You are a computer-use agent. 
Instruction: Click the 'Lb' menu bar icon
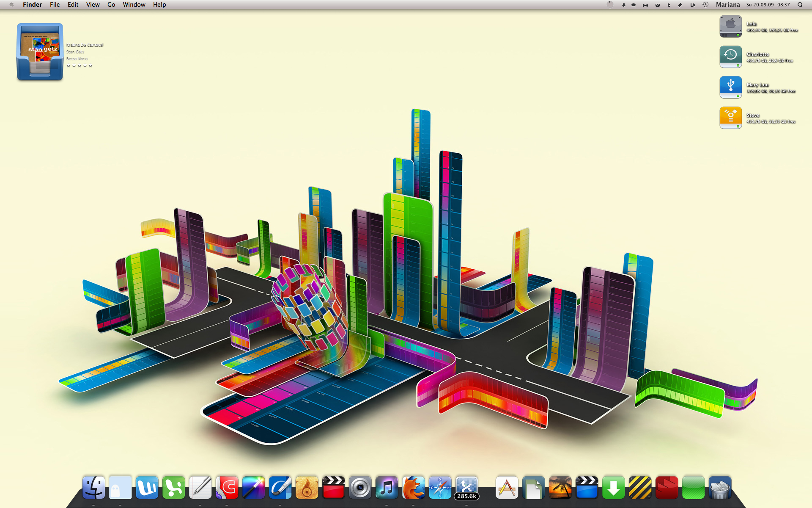[692, 5]
